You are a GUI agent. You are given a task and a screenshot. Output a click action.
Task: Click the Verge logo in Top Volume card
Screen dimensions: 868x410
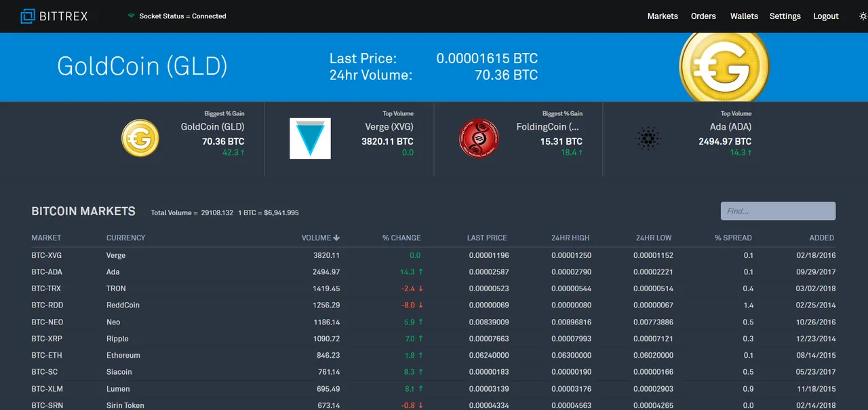point(310,138)
